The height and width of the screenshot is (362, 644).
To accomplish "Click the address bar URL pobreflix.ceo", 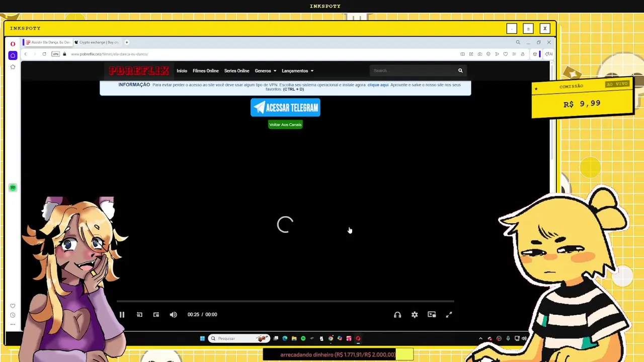I will tap(110, 54).
